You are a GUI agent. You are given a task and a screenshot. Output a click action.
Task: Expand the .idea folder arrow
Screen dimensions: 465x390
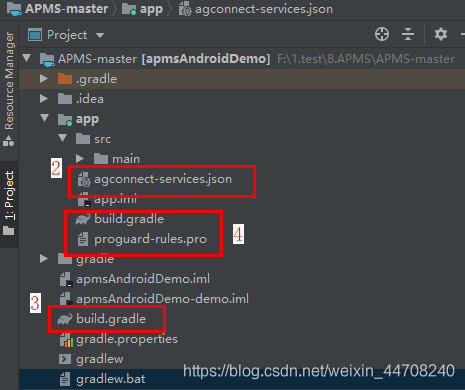click(44, 99)
